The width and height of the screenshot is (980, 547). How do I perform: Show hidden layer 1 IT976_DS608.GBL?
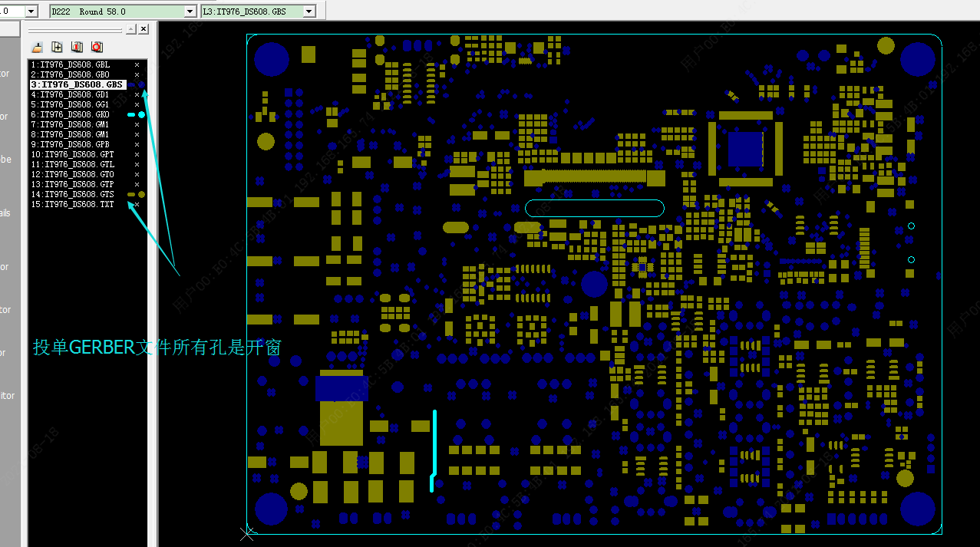click(x=137, y=64)
